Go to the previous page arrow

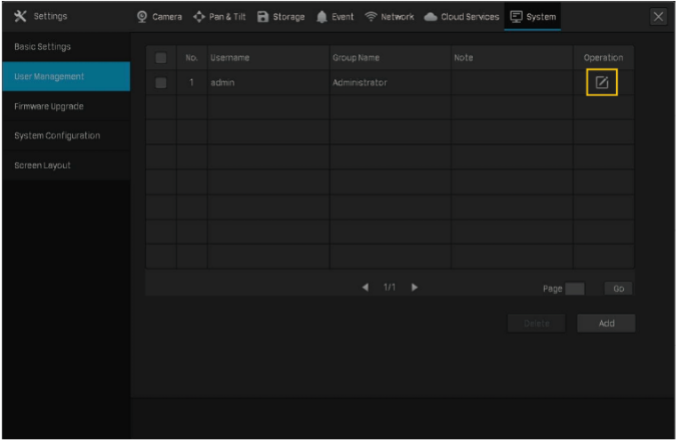click(x=366, y=287)
